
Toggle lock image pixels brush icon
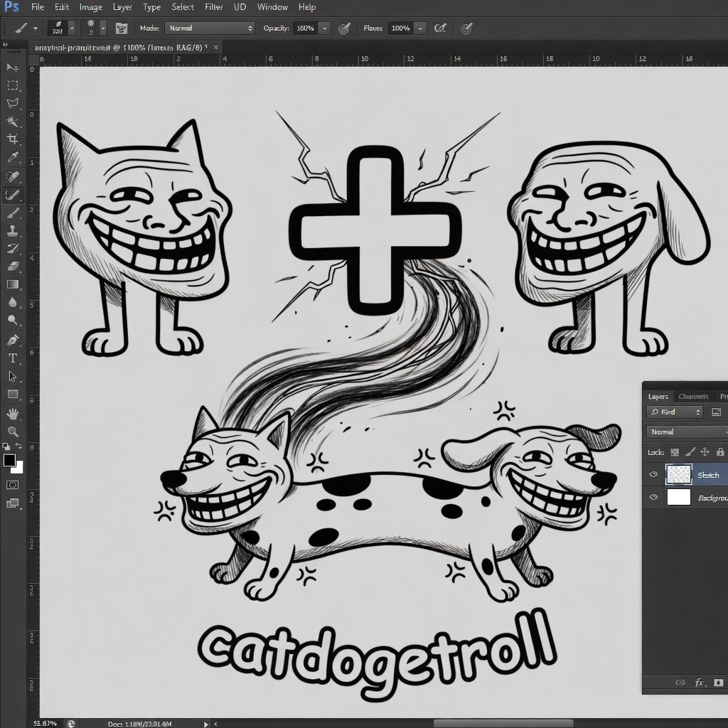coord(690,451)
